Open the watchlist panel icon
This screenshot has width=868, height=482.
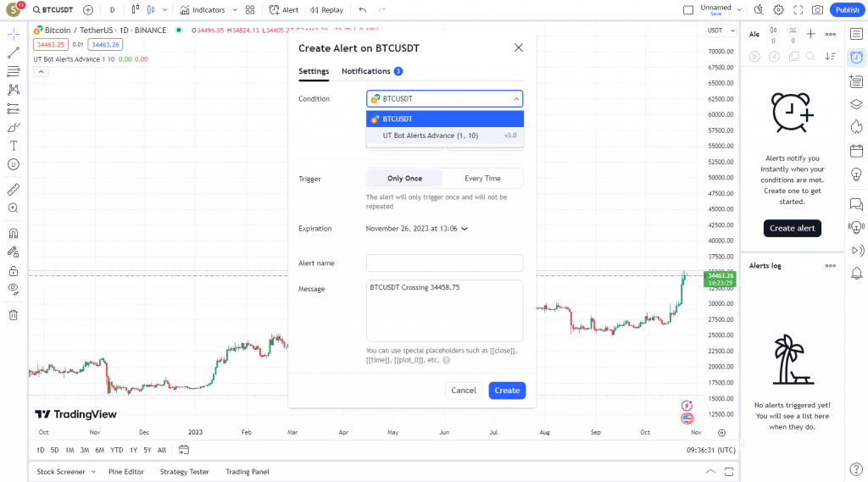[x=856, y=35]
